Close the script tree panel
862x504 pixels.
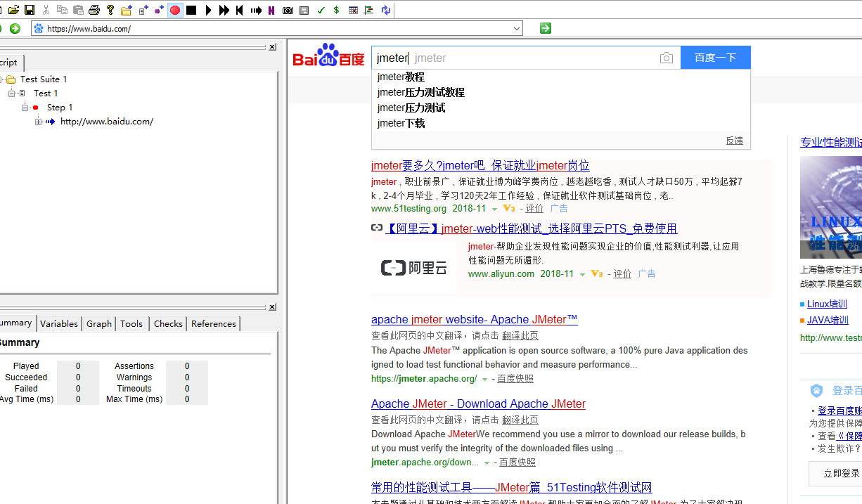(272, 47)
